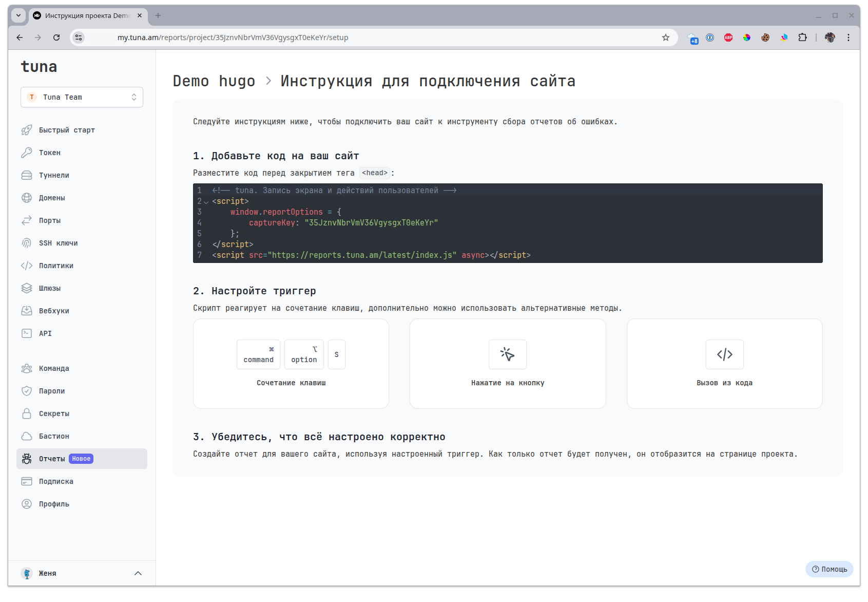Navigate to Demo hugo breadcrumb link
The height and width of the screenshot is (602, 868).
click(214, 81)
